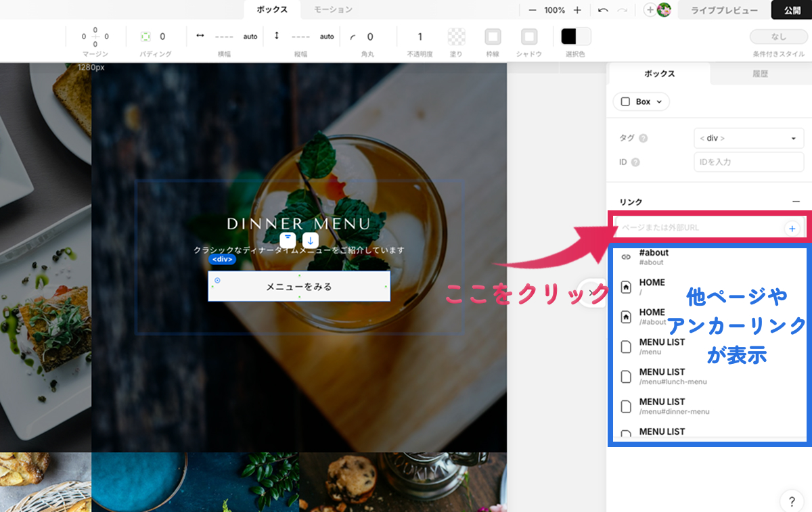Click the undo arrow icon

[x=603, y=10]
